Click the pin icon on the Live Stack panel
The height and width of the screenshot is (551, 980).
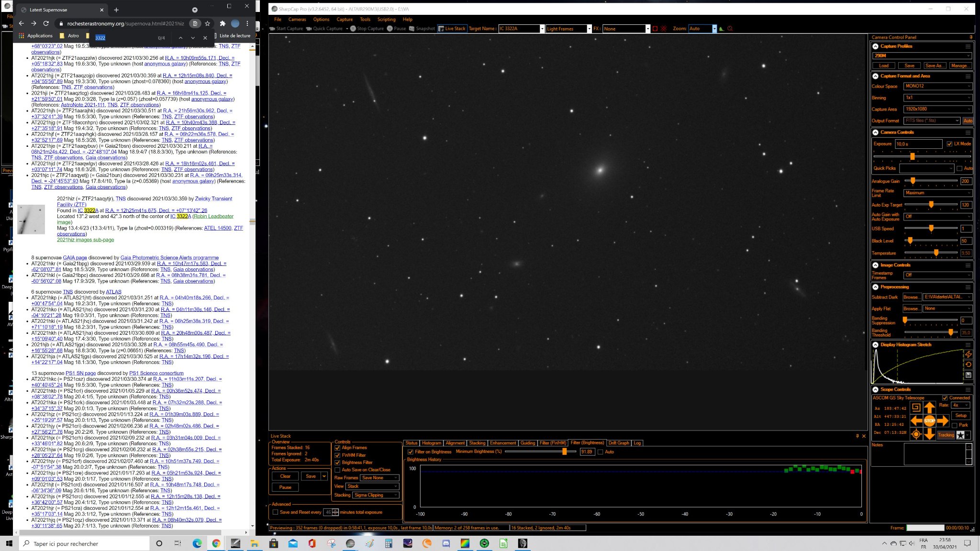pos(857,436)
